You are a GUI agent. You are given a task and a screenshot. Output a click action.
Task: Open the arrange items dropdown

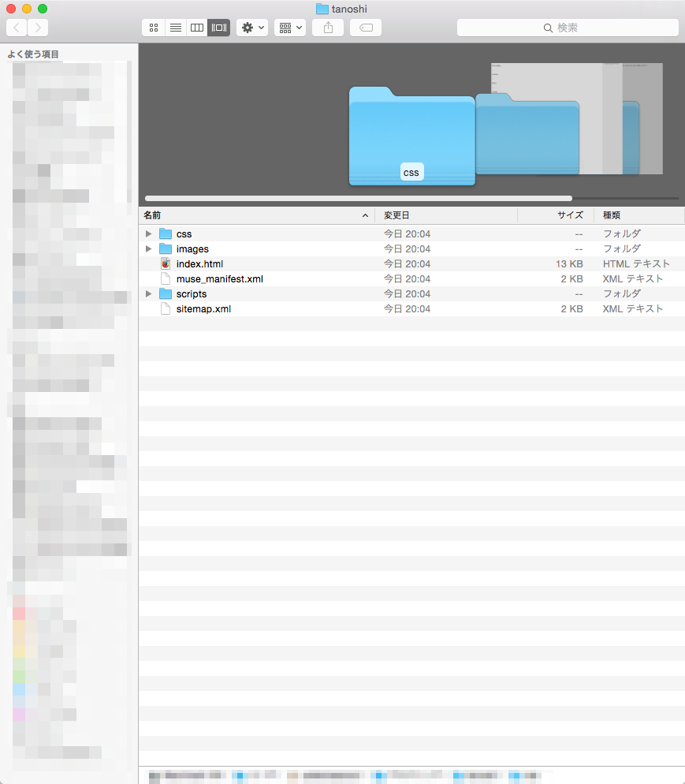coord(290,28)
